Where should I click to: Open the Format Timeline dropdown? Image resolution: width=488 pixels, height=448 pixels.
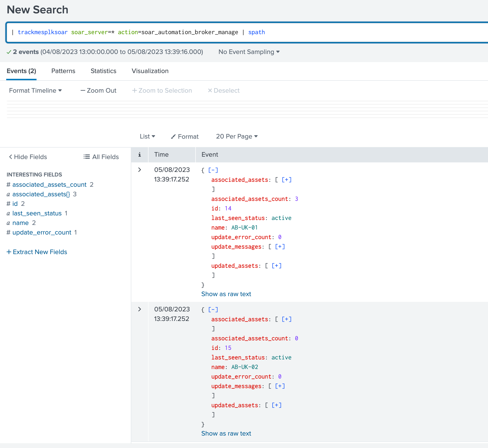[35, 91]
